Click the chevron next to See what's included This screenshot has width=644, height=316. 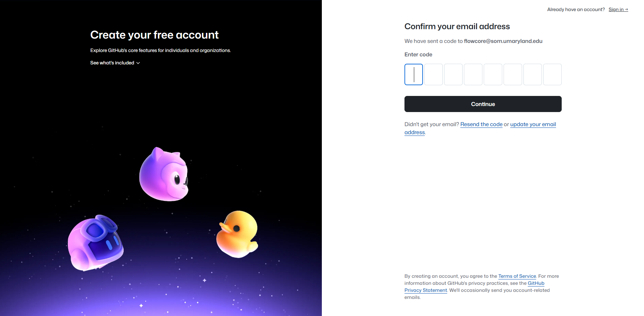click(x=138, y=63)
